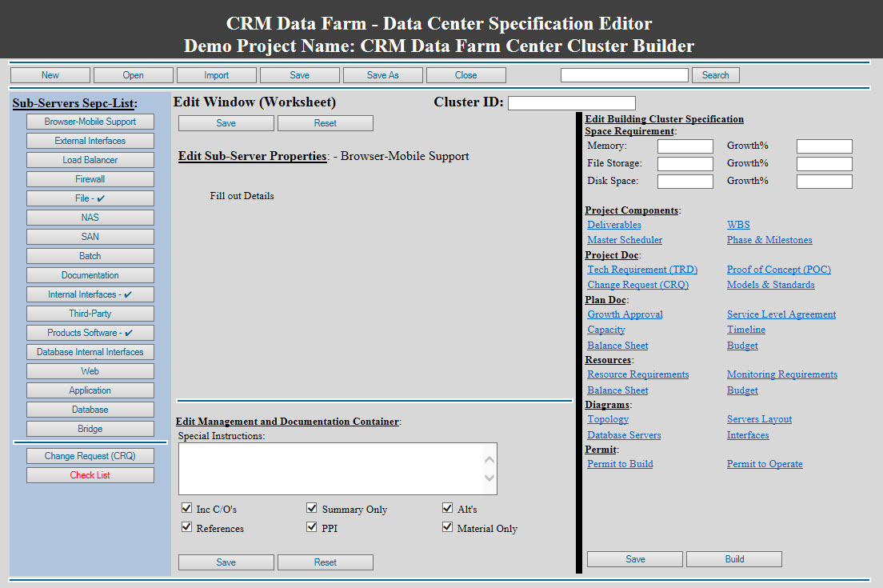Toggle the PPI checkbox

pos(311,526)
